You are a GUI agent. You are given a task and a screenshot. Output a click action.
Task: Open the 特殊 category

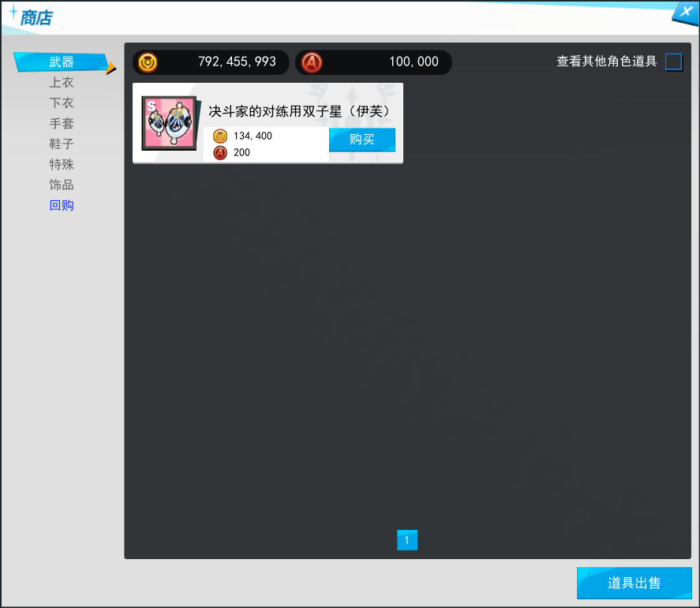(x=62, y=165)
